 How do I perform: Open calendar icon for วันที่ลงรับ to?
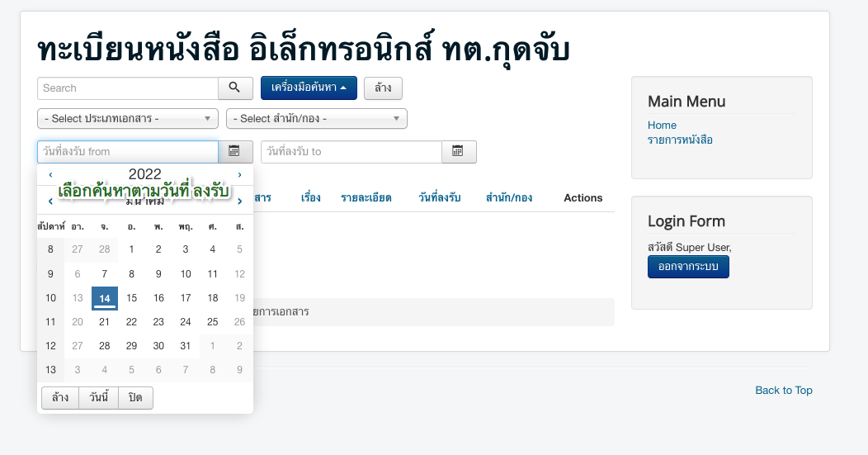(x=459, y=152)
